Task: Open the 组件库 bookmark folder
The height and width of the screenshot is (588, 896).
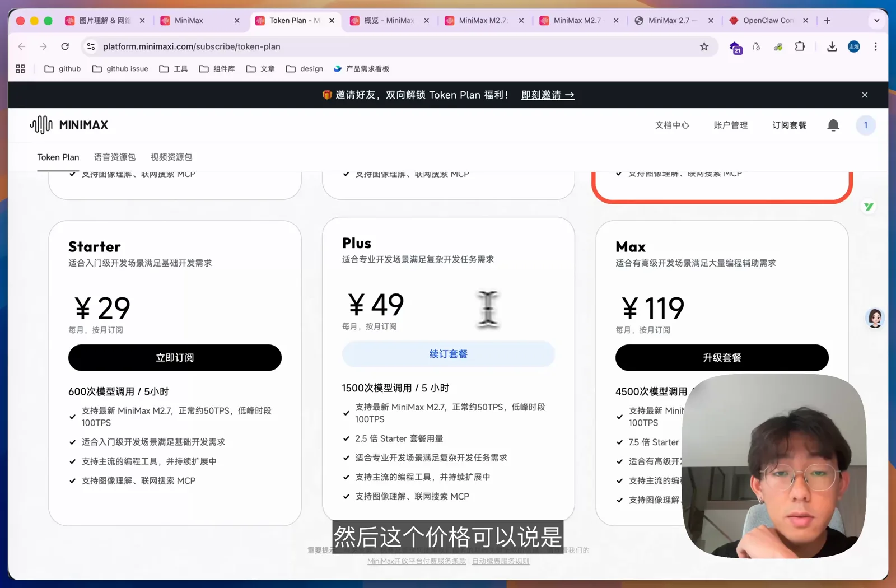Action: point(217,69)
